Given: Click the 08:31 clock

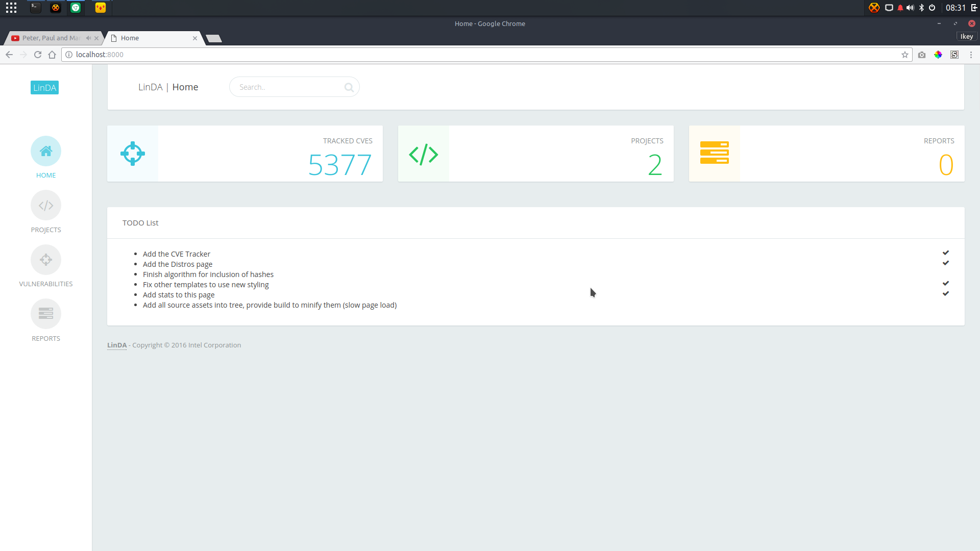Looking at the screenshot, I should [955, 8].
